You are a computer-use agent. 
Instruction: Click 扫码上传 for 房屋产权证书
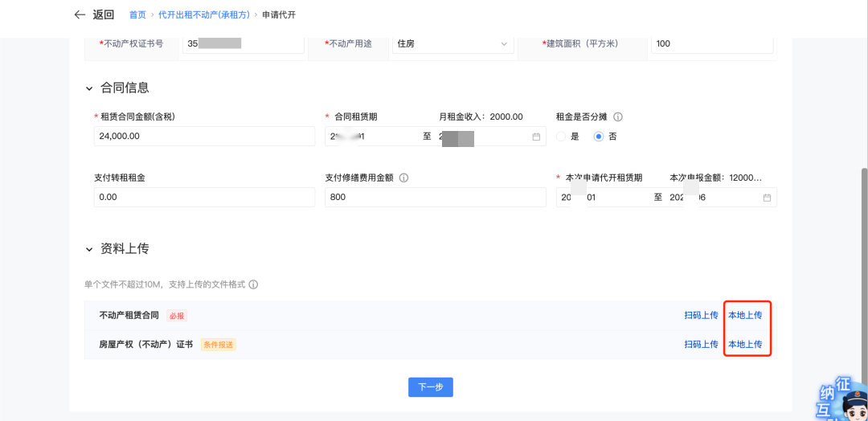pos(701,344)
